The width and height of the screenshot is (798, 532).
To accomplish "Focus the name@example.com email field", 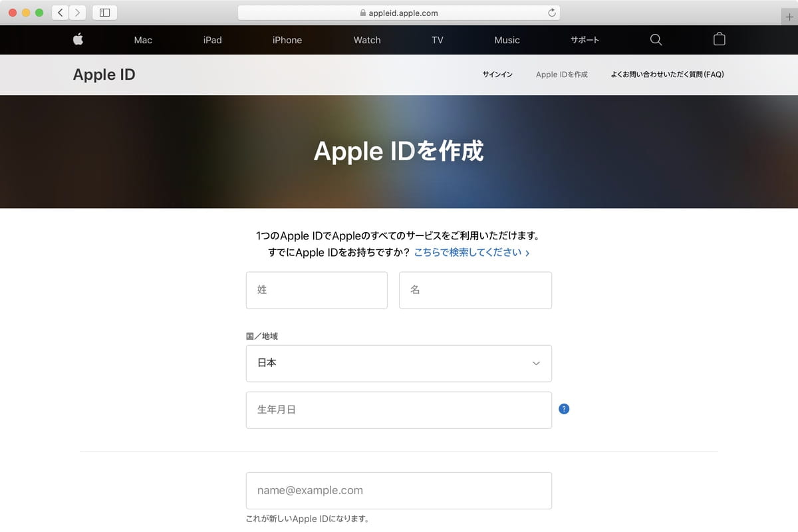I will (x=399, y=491).
